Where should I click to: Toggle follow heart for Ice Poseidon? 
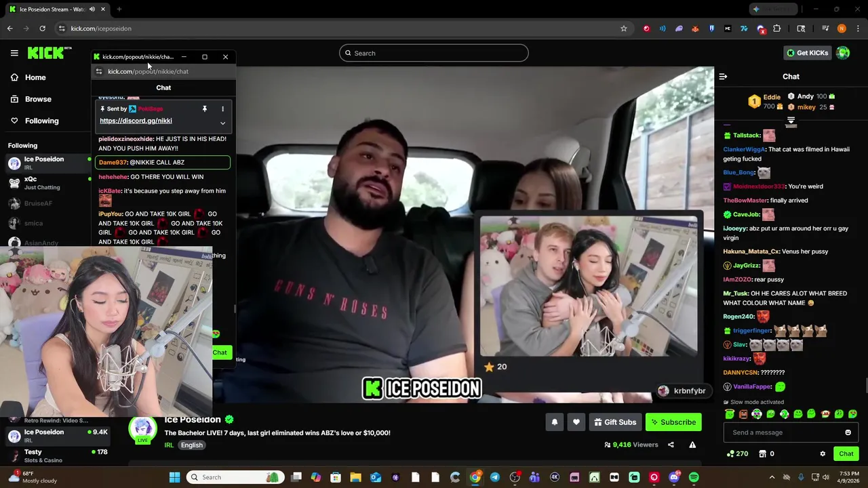point(576,422)
